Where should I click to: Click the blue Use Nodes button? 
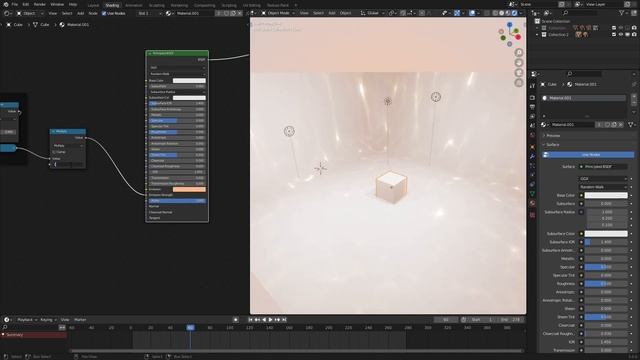588,155
